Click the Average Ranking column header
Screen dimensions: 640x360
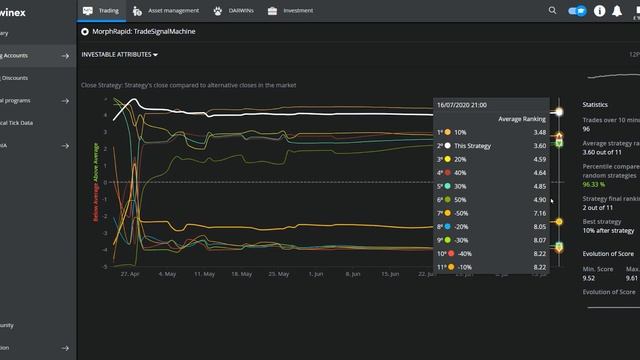[x=522, y=119]
